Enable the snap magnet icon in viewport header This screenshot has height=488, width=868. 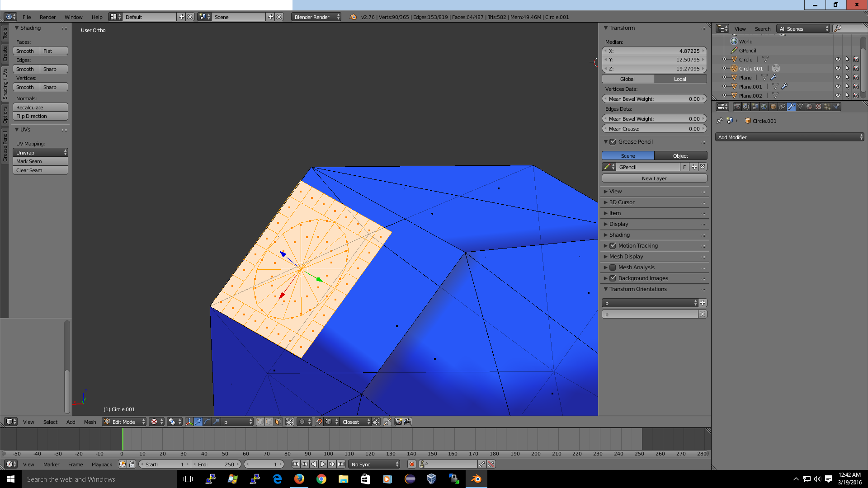point(319,422)
